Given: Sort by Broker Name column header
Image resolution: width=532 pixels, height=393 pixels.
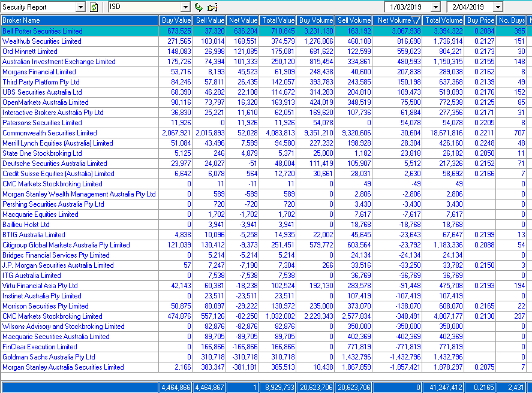Looking at the screenshot, I should (80, 20).
